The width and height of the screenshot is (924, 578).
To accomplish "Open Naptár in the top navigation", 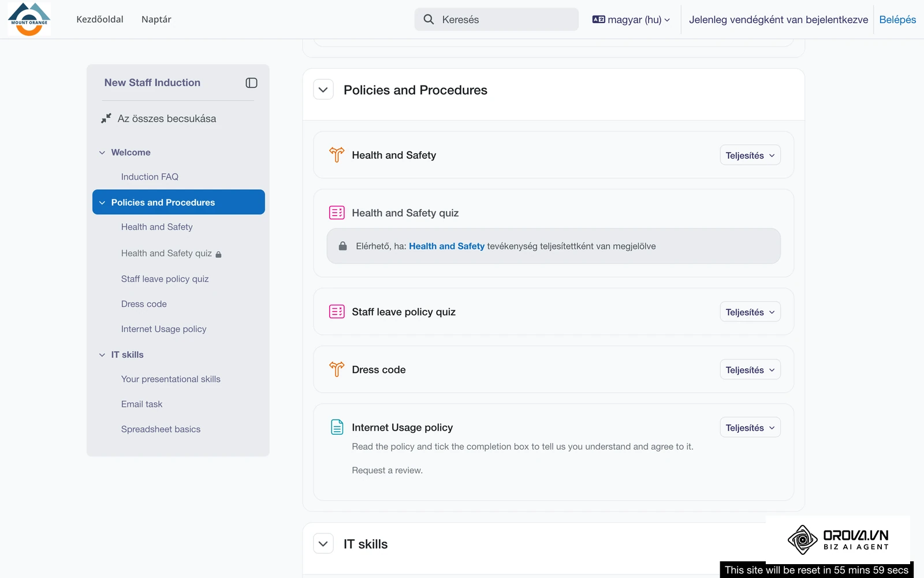I will (x=157, y=19).
